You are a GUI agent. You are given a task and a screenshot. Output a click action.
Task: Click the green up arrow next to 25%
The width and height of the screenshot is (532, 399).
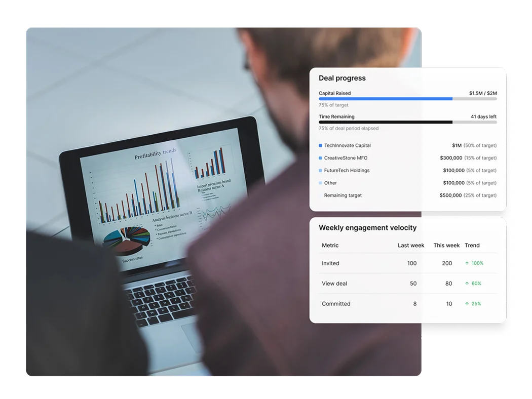(x=467, y=304)
